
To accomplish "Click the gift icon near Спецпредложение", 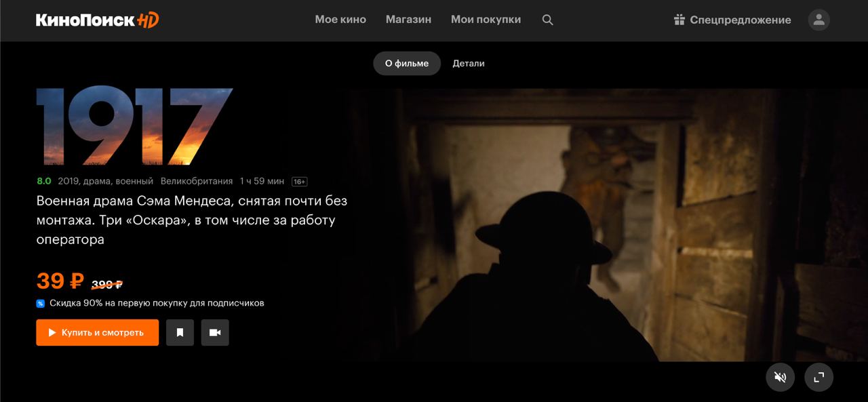I will 679,20.
